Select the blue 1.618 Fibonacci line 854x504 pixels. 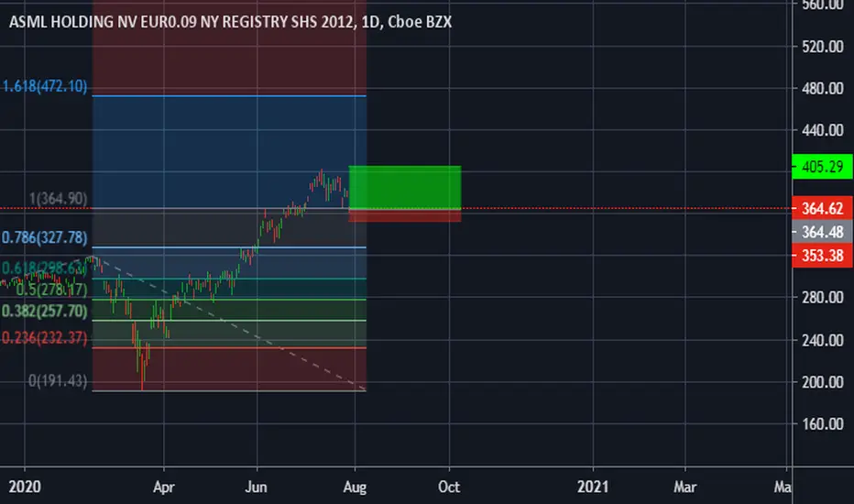pos(229,96)
